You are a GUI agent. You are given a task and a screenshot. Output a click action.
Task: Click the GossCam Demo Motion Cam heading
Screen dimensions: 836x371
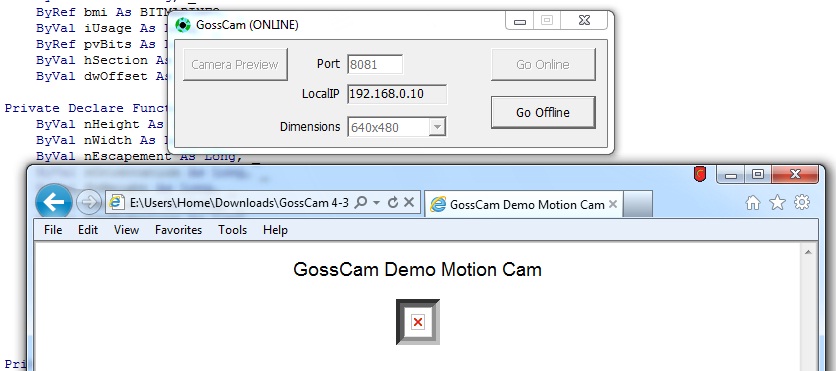pos(417,269)
